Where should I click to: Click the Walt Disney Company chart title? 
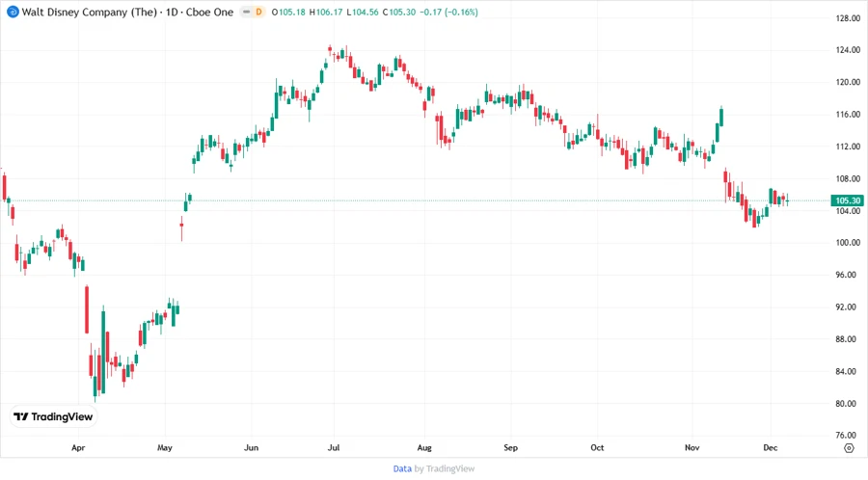coord(127,12)
